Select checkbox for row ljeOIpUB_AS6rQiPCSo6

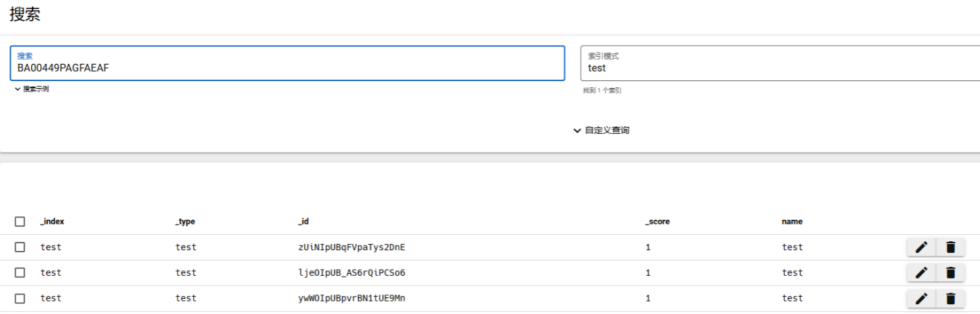20,273
